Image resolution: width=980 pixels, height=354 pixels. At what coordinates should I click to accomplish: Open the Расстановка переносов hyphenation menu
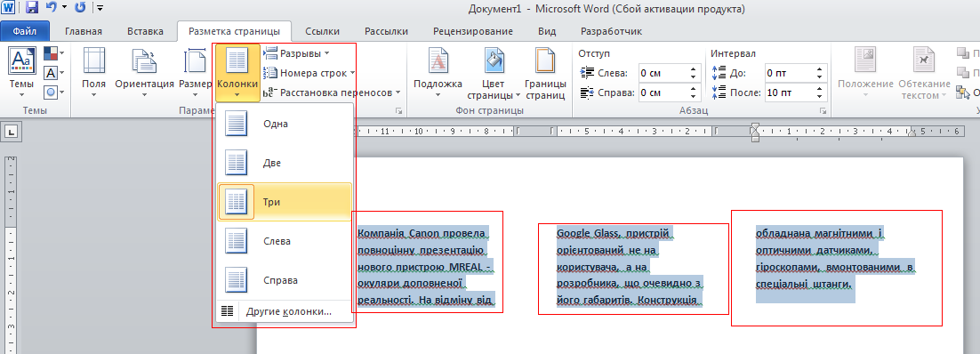pos(332,93)
